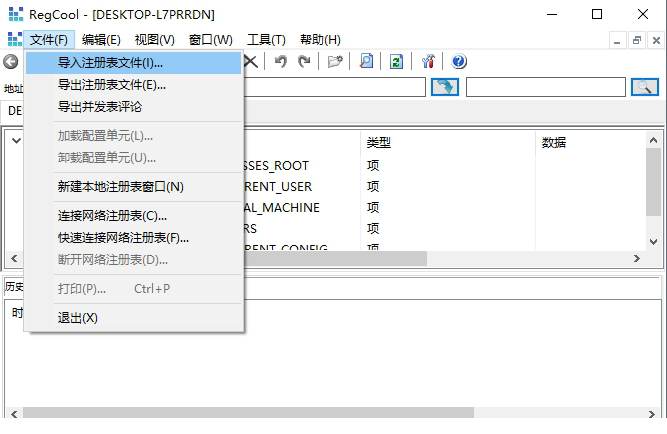Select 导出注册表文件(E)... menu entry

[134, 85]
